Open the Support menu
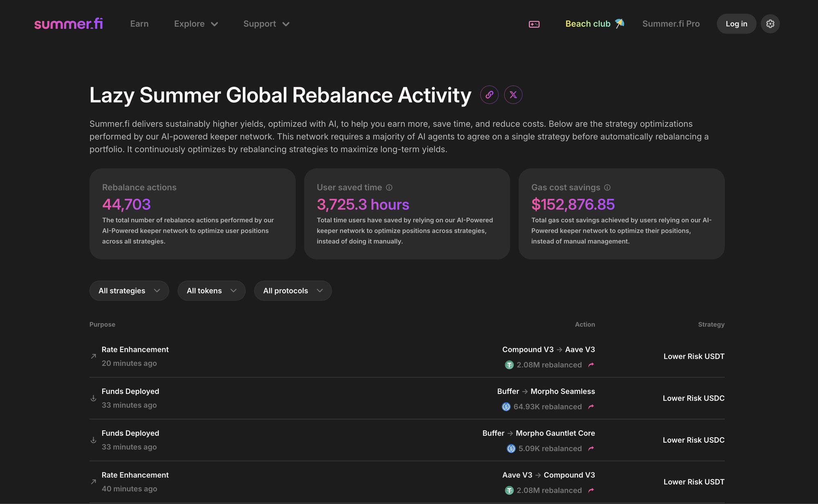 pyautogui.click(x=266, y=24)
